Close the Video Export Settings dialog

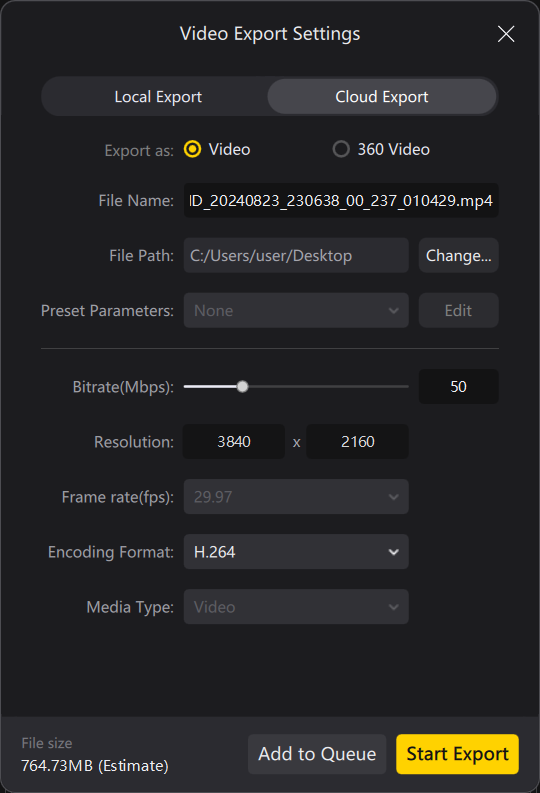point(506,34)
